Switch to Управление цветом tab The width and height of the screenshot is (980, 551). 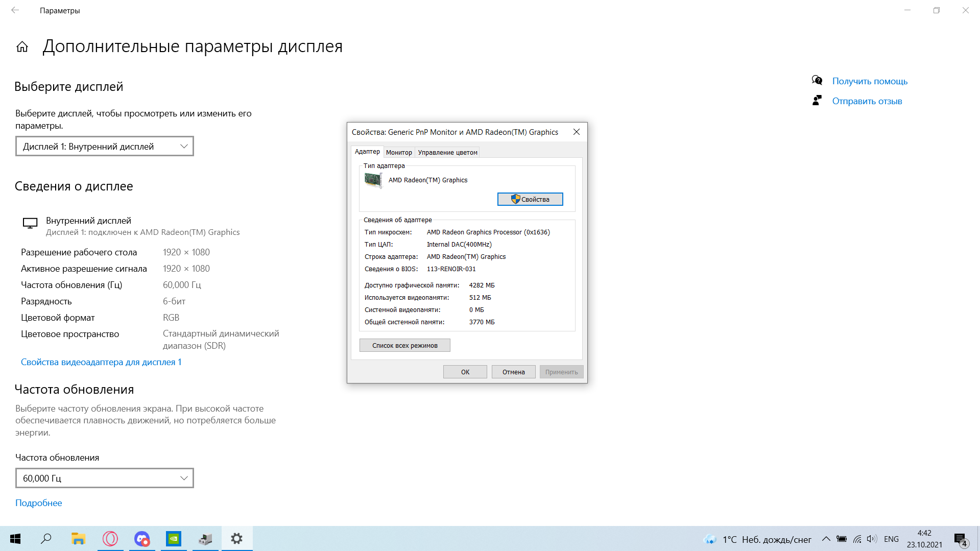(x=447, y=153)
